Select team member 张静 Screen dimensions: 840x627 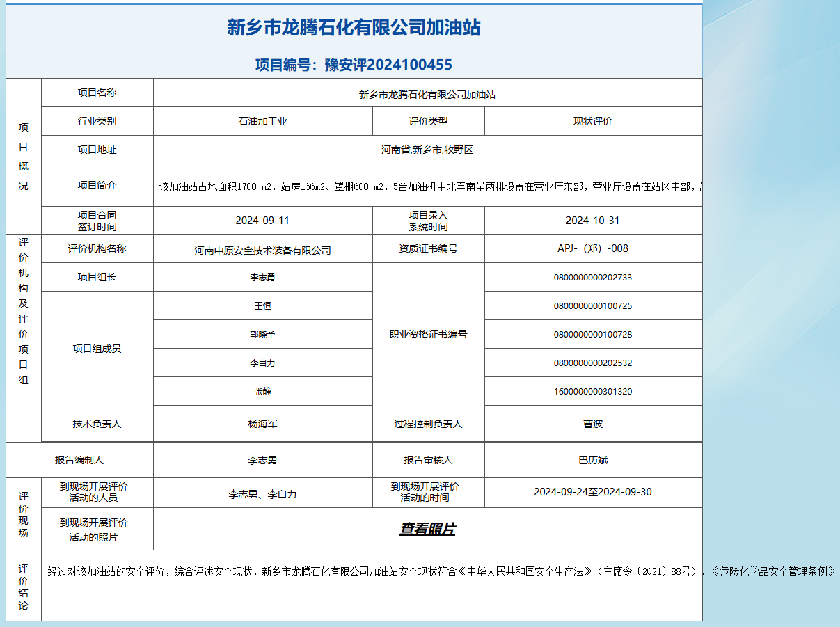point(262,391)
